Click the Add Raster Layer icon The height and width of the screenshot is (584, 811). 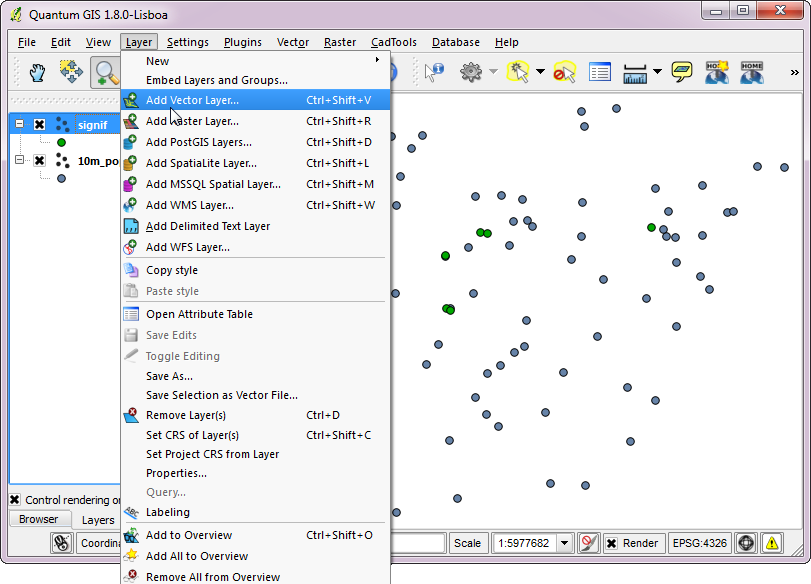point(131,121)
